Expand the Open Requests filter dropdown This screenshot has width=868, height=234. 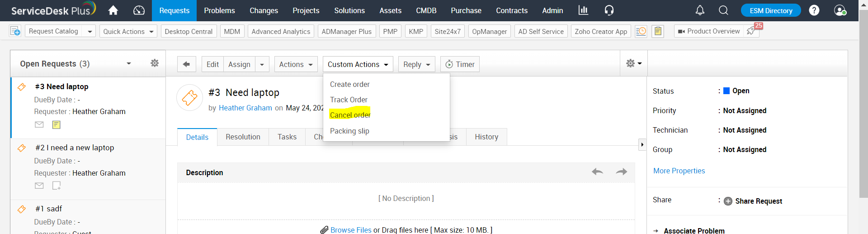129,64
